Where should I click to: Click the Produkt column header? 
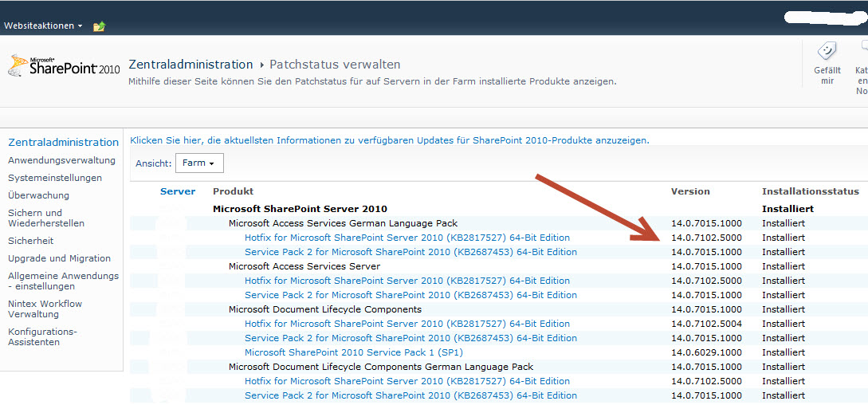[233, 191]
